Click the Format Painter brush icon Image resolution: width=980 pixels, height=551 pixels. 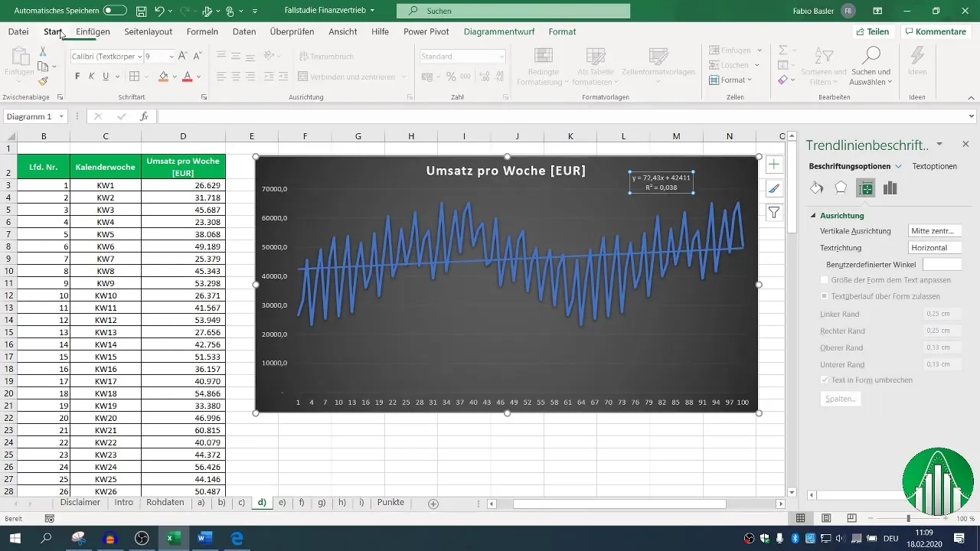(43, 81)
